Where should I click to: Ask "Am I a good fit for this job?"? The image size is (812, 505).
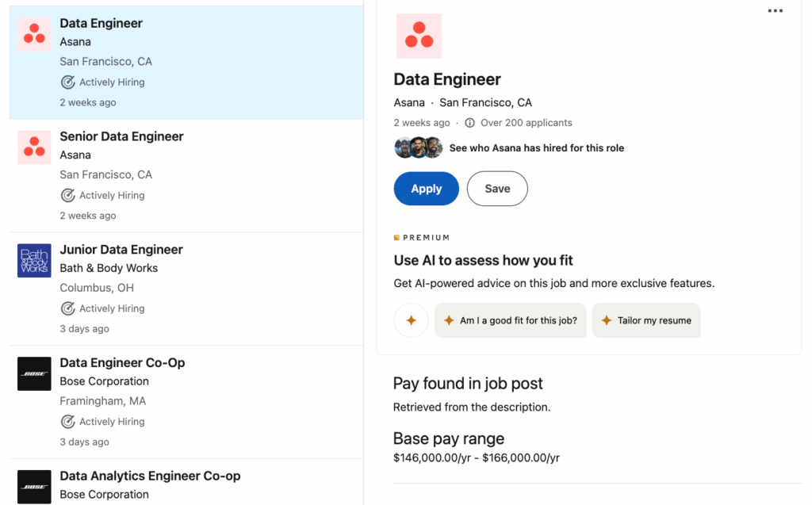510,320
